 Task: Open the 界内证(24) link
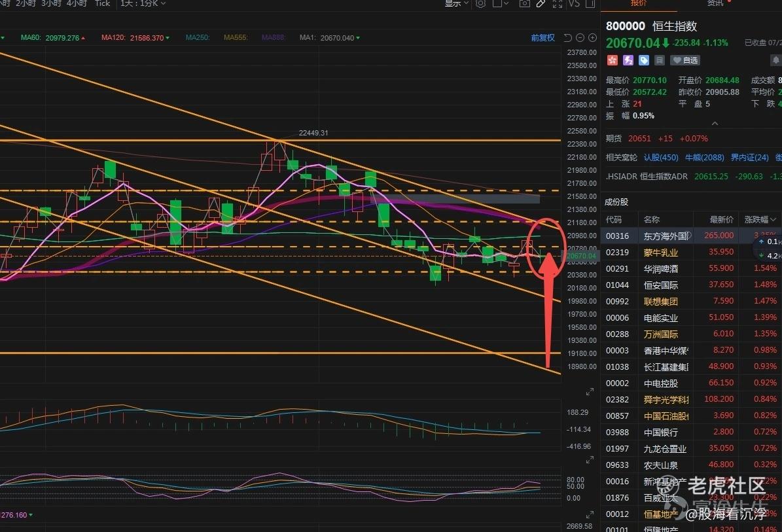[749, 158]
